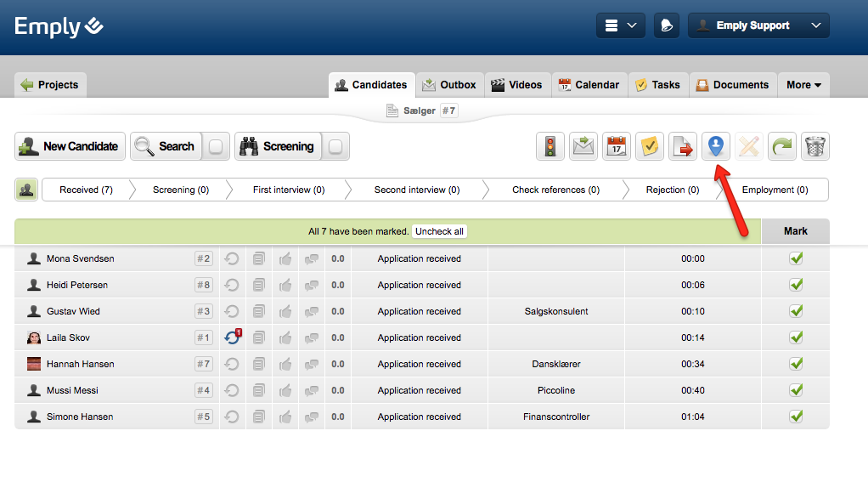Open candidate Gustav Wied's row name
Screen dimensions: 868x499
tap(73, 311)
